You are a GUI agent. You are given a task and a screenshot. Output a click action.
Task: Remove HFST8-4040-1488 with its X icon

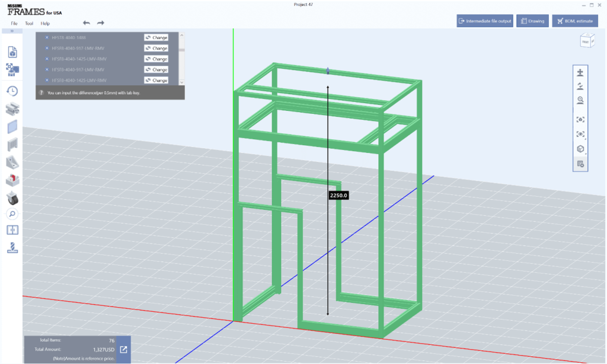(47, 37)
